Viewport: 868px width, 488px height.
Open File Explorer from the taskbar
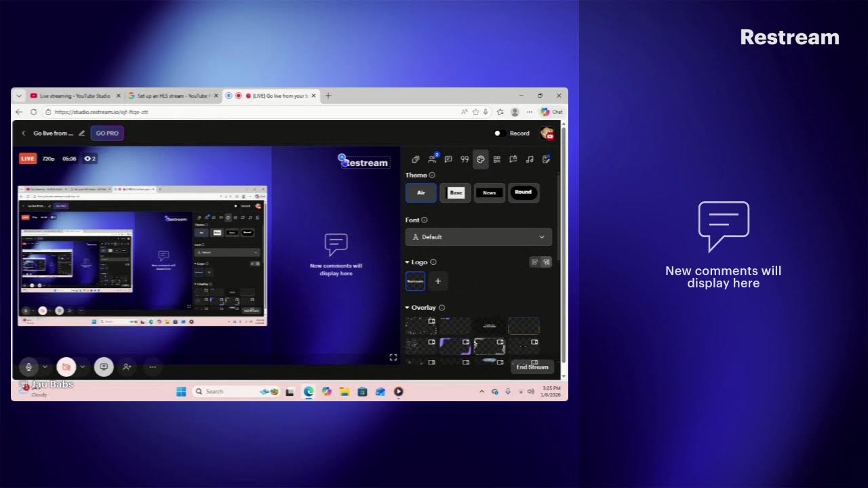(x=344, y=391)
